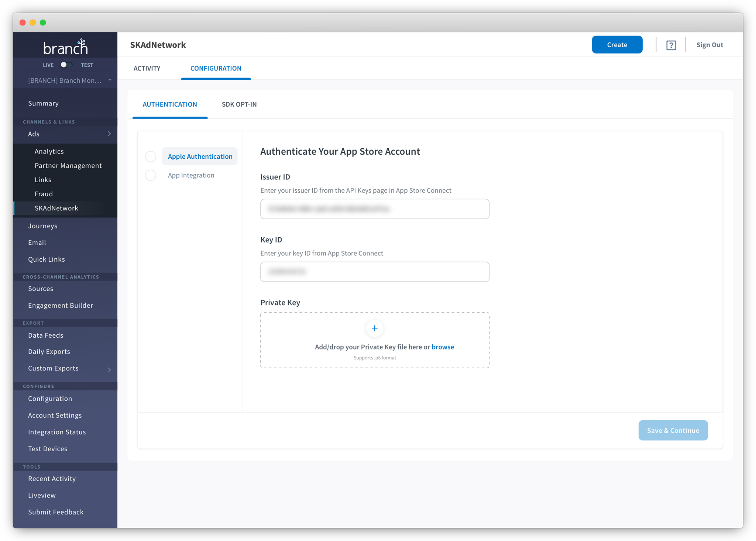Select SKAdNetwork in the sidebar
756x541 pixels.
click(x=56, y=208)
